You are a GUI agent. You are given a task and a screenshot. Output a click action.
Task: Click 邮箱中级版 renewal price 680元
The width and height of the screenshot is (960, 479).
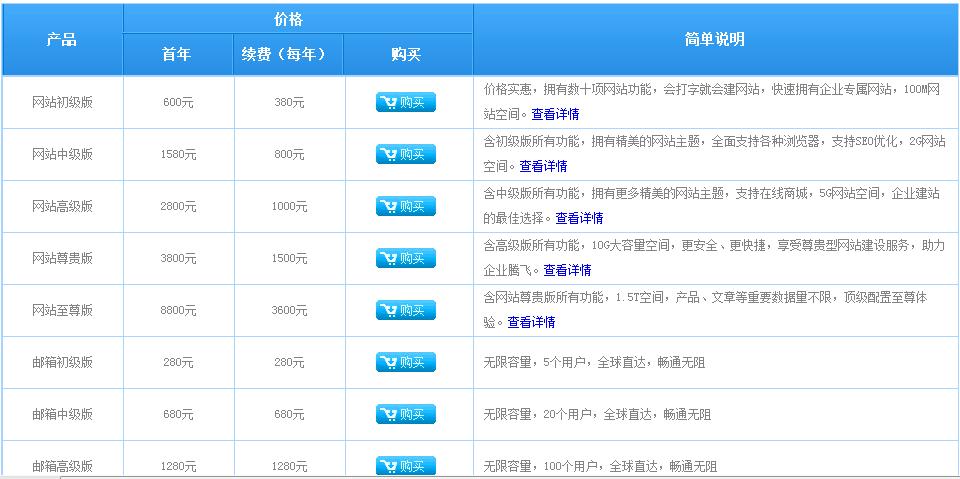(289, 415)
